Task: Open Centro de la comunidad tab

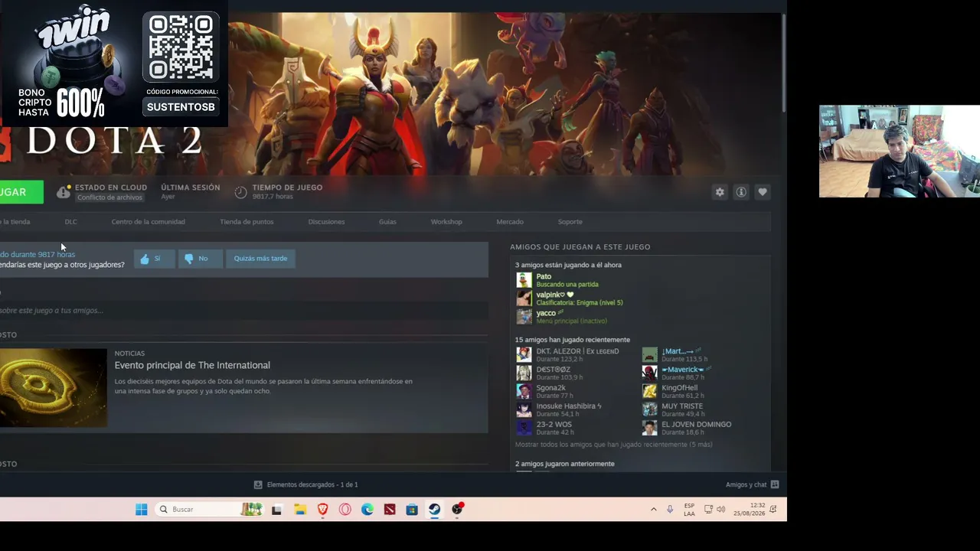Action: tap(149, 222)
